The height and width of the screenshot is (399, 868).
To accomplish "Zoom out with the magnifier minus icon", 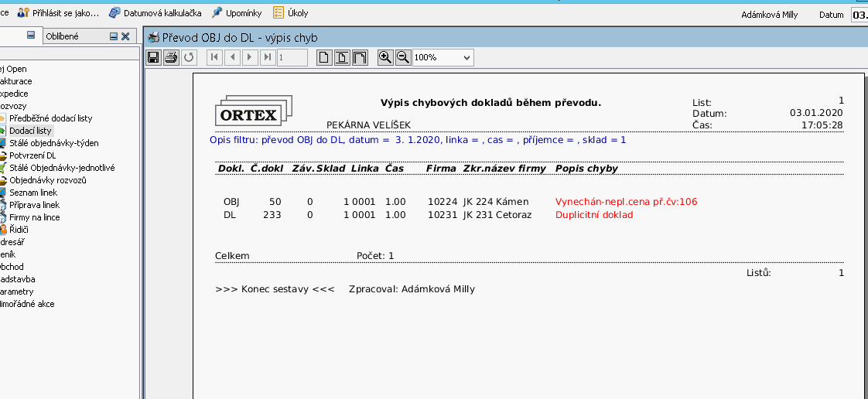I will [402, 57].
